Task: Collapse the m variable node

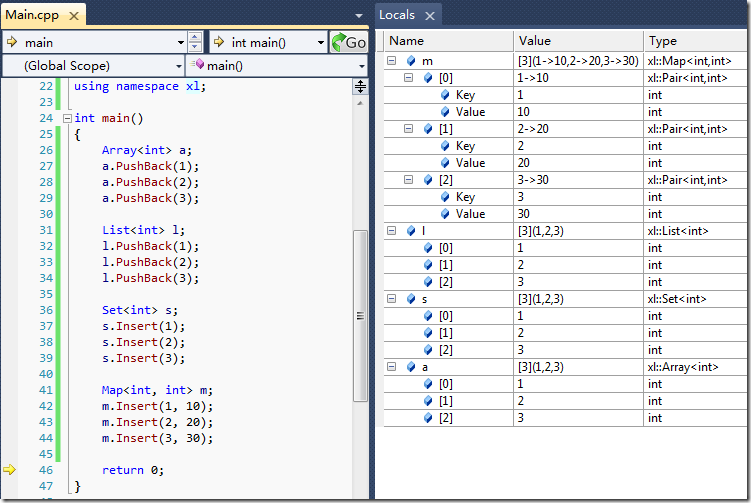Action: [x=391, y=60]
